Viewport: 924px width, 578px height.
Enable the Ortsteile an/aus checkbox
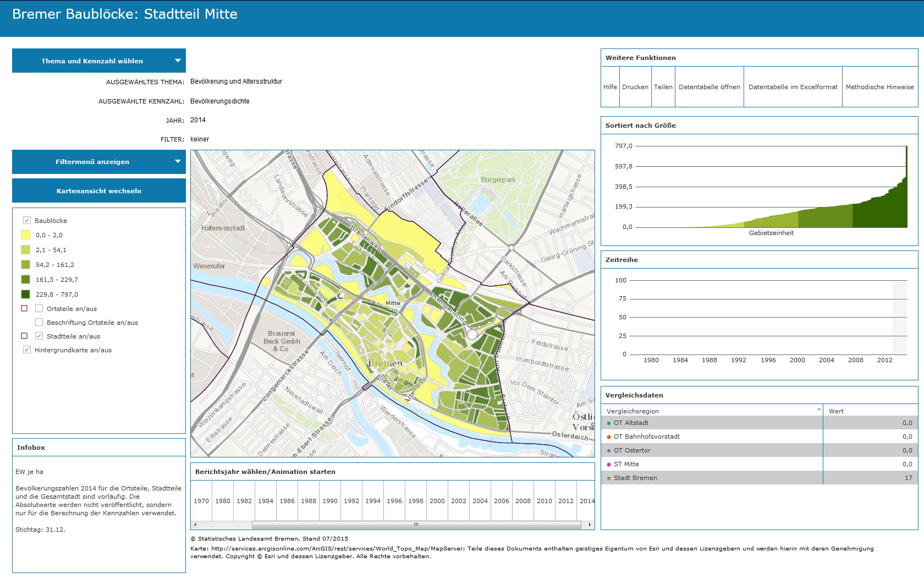point(39,308)
